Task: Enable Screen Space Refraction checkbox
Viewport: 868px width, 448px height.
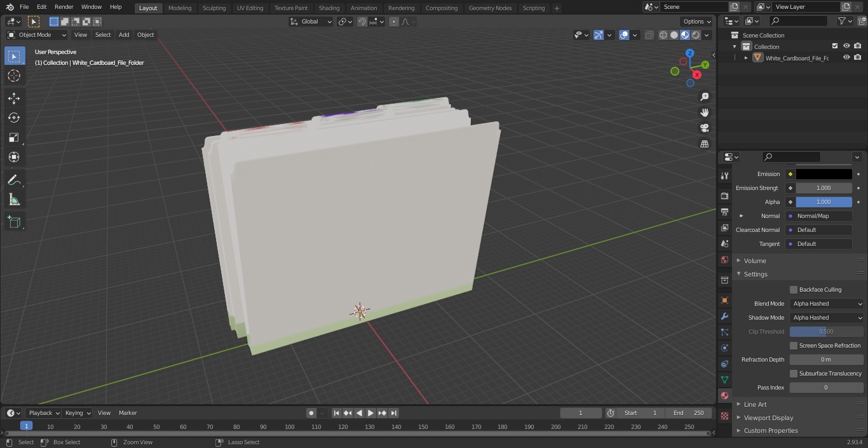Action: pyautogui.click(x=794, y=346)
